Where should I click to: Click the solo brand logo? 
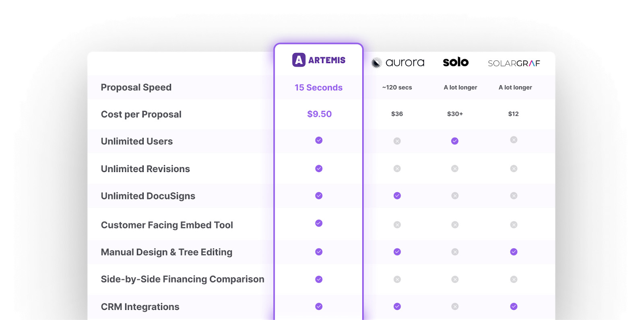point(456,62)
